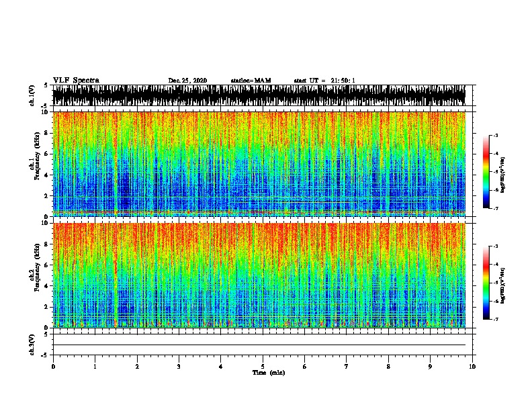532x411 pixels.
Task: Select the ch.1 "Frequency (kHz)" axis label
Action: 37,156
